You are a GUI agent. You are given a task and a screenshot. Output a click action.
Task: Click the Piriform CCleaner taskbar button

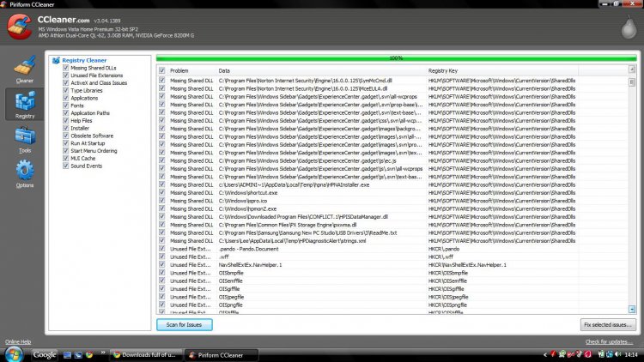(222, 355)
